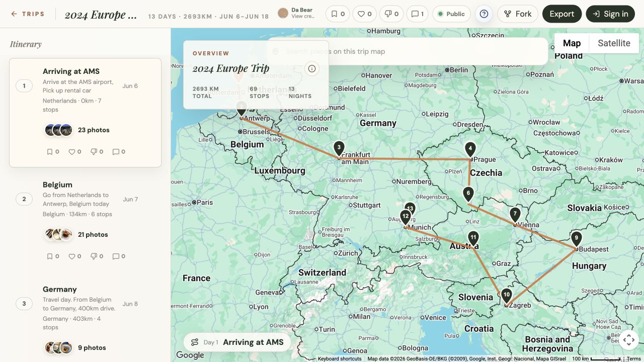
Task: Select map pin 10 at Zagreb
Action: (x=507, y=295)
